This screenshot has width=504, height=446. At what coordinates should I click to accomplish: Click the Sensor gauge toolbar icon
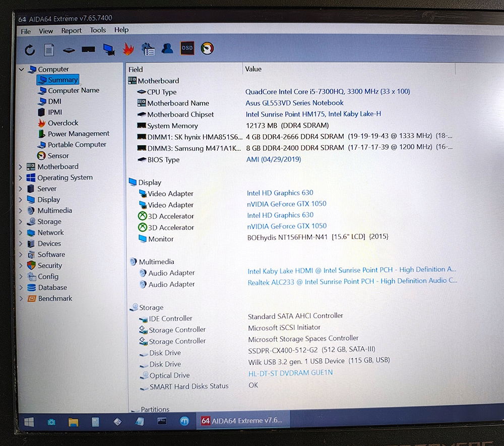207,48
